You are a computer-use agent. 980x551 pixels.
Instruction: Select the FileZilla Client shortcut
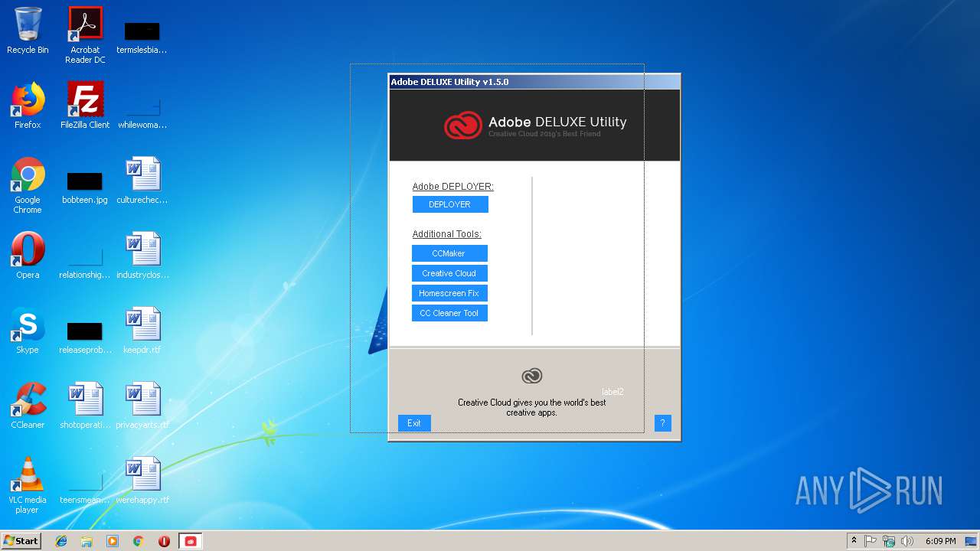point(85,106)
